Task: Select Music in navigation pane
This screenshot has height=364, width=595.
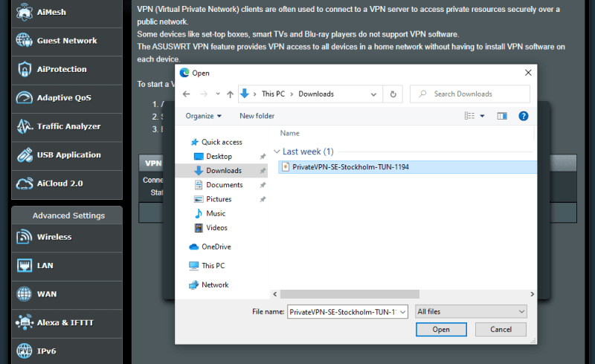Action: (x=216, y=213)
